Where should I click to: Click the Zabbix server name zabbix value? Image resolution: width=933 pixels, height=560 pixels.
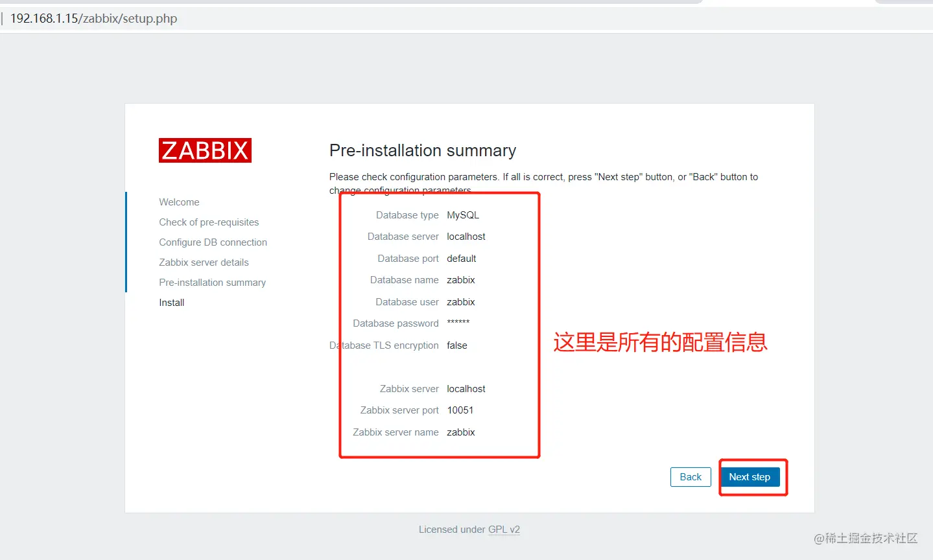[x=461, y=432]
